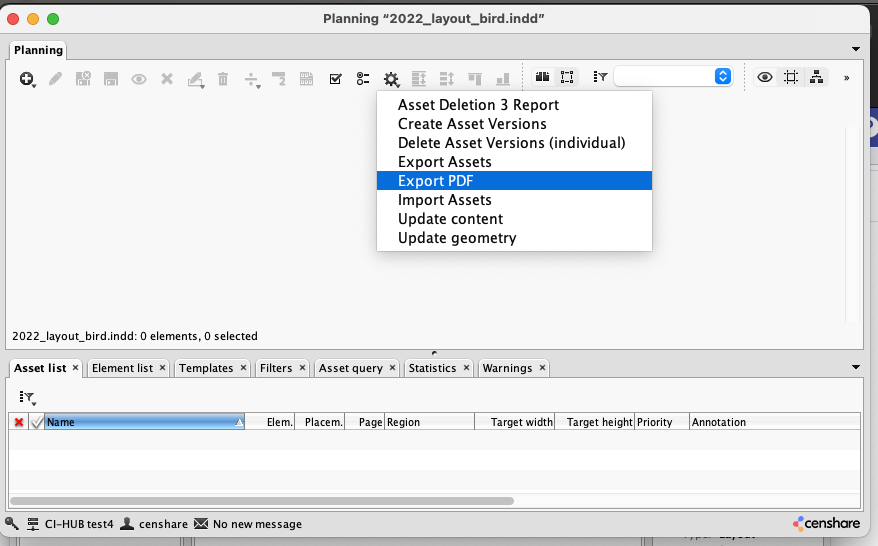Image resolution: width=878 pixels, height=546 pixels.
Task: Expand the toolbar overflow double chevron
Action: click(x=847, y=77)
